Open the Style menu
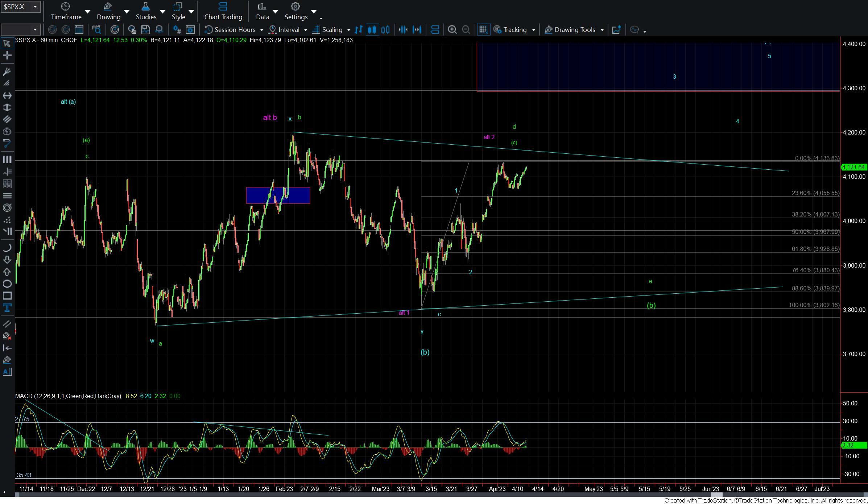 [x=178, y=11]
